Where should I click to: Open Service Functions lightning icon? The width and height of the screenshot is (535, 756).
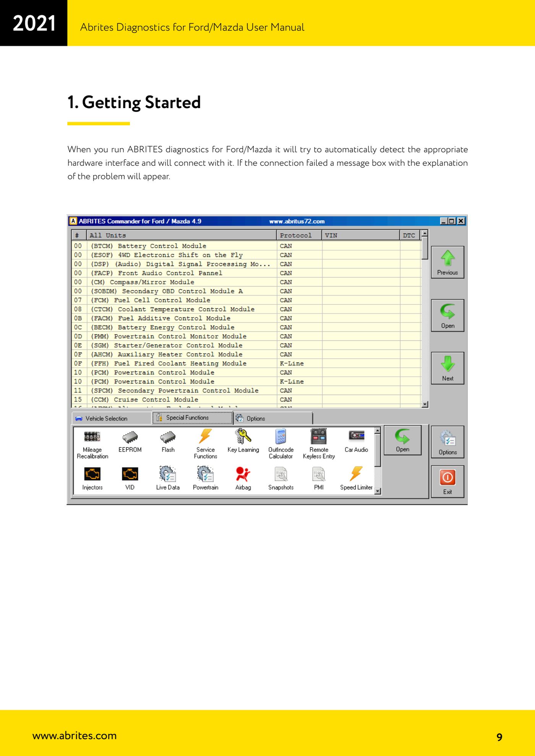pos(206,444)
